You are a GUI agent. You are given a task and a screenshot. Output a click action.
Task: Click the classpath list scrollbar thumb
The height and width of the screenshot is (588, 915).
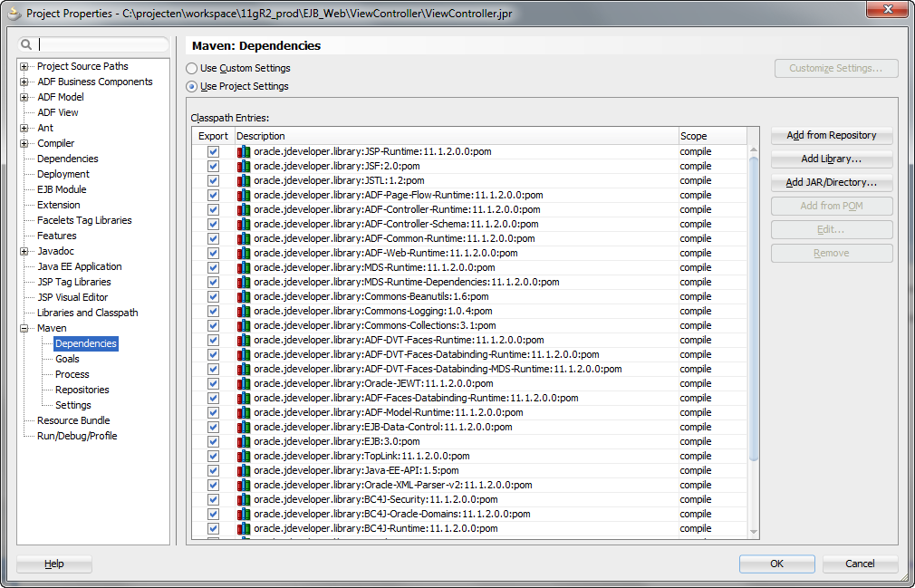point(753,309)
